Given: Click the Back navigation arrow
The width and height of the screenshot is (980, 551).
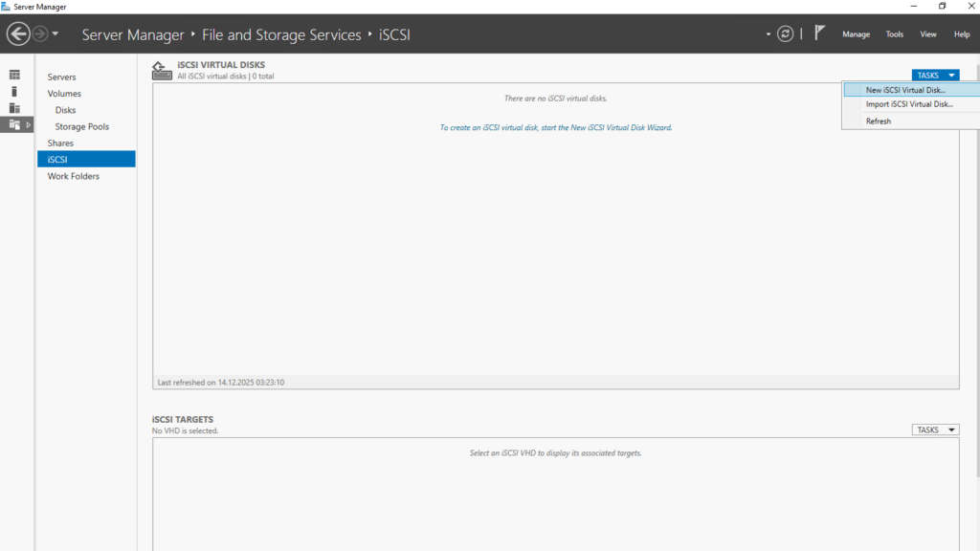Looking at the screenshot, I should pyautogui.click(x=18, y=34).
